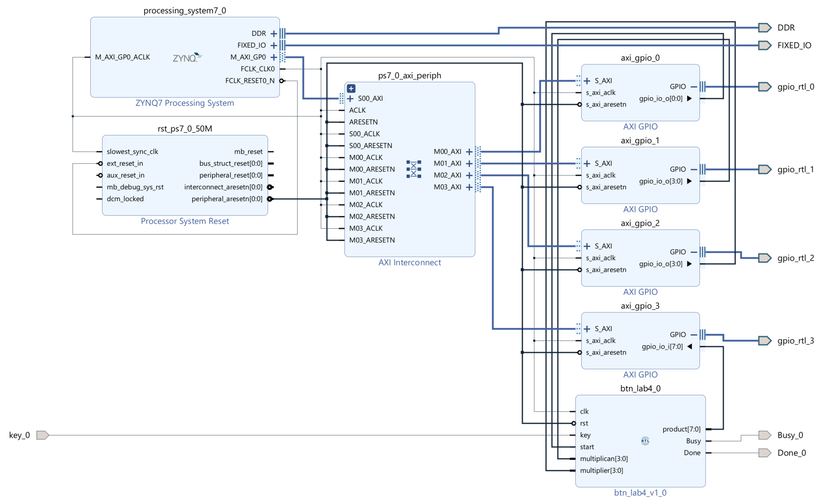Select the Busy_0 output port symbol
The height and width of the screenshot is (504, 837).
[x=765, y=435]
